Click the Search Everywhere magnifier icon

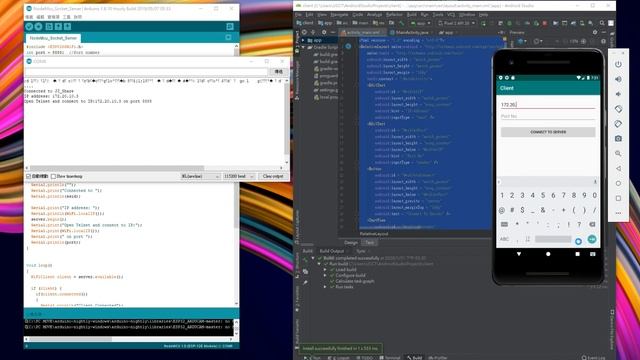602,23
